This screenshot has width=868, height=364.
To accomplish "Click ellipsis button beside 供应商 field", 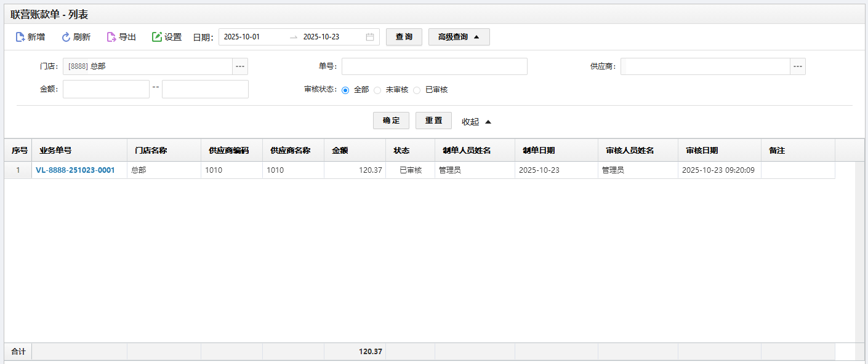I will pyautogui.click(x=798, y=66).
